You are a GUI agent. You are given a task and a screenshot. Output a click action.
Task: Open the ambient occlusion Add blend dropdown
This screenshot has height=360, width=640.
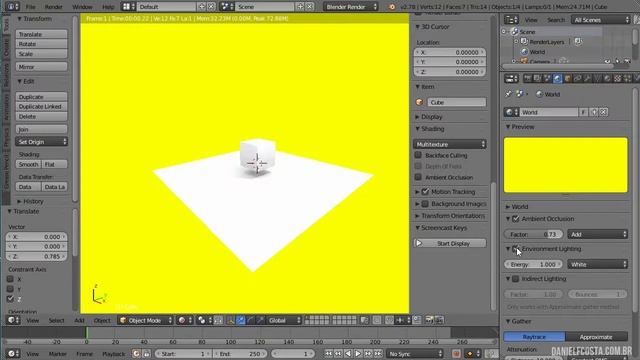click(x=598, y=234)
